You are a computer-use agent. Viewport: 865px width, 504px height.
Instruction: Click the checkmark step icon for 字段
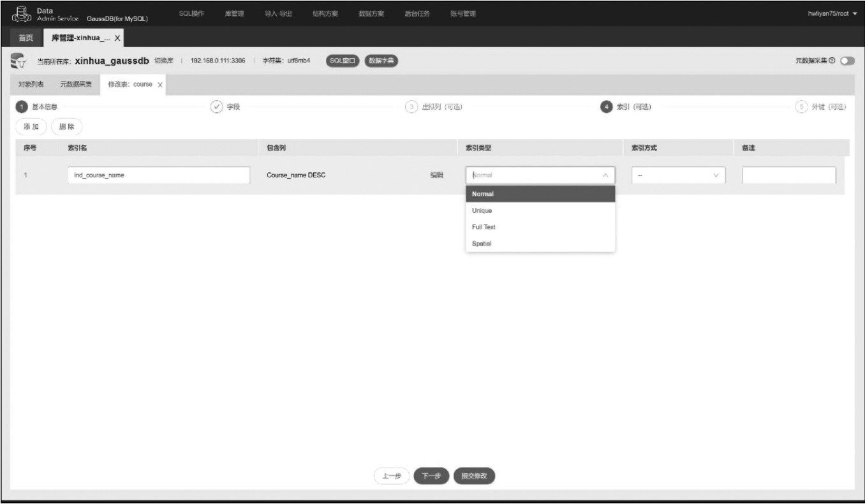[x=216, y=106]
